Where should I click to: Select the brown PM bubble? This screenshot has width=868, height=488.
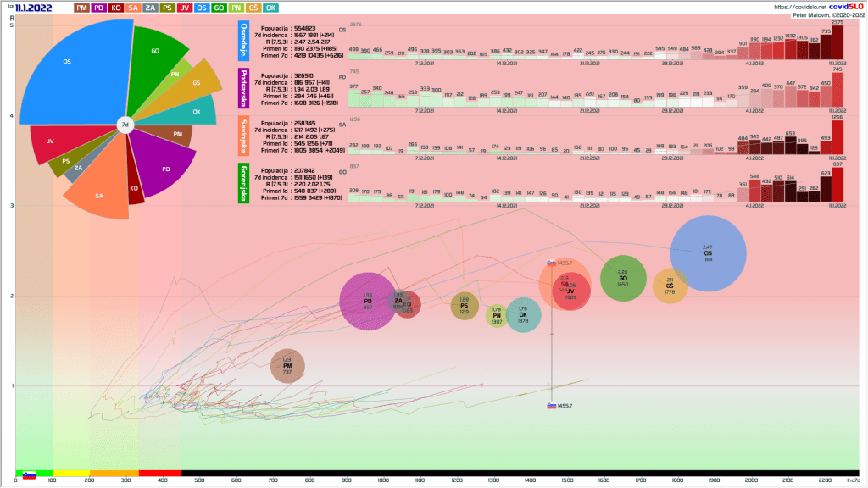click(x=287, y=366)
